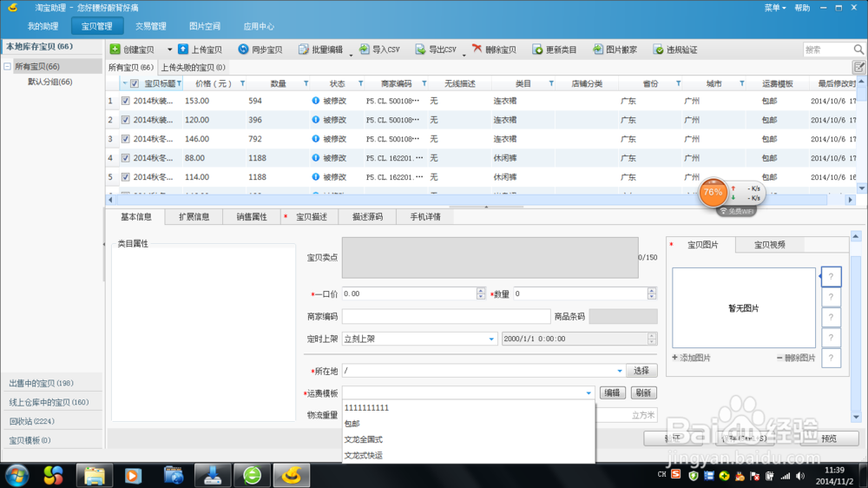Screen dimensions: 868x488
Task: Click the info icon in row 1 状态
Action: (x=316, y=100)
